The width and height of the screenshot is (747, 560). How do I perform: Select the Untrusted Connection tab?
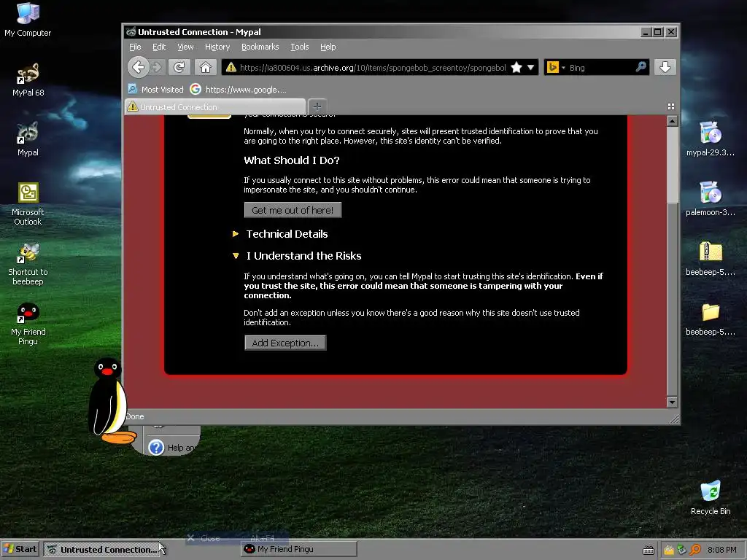click(215, 106)
